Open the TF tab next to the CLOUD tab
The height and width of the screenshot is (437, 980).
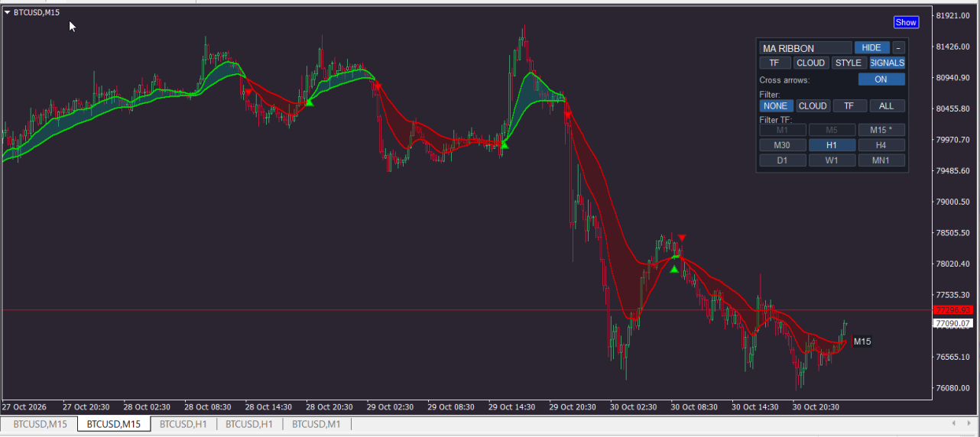coord(774,63)
